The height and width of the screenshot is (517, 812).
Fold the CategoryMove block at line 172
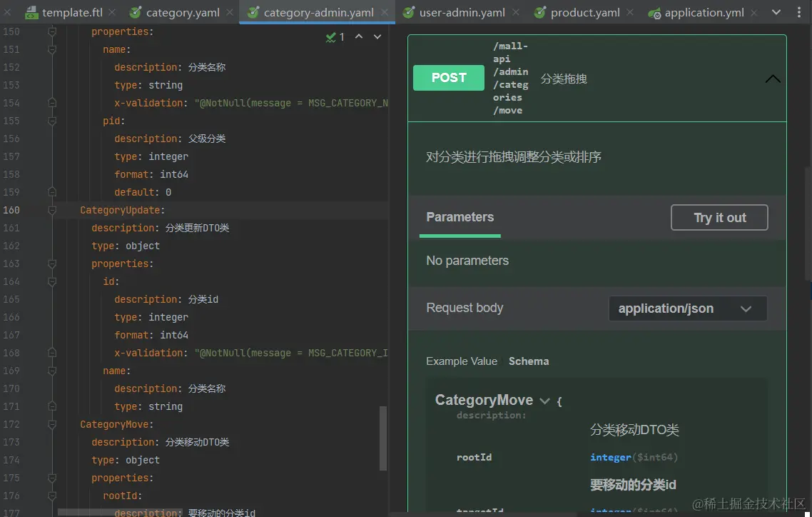tap(52, 424)
